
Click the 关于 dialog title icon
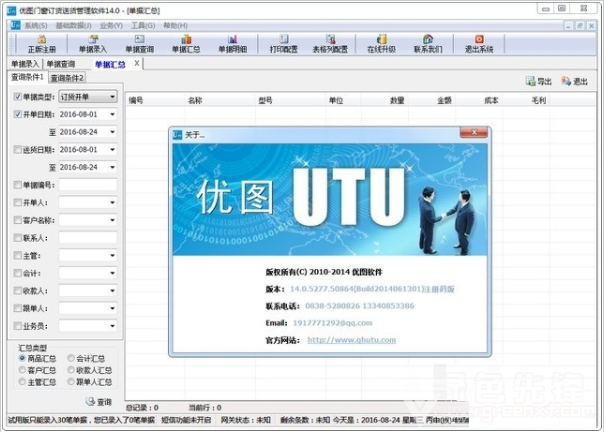click(178, 134)
